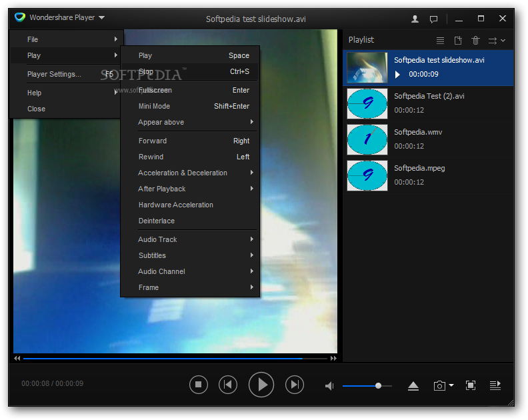The image size is (528, 420).
Task: Open the user account icon
Action: point(415,19)
